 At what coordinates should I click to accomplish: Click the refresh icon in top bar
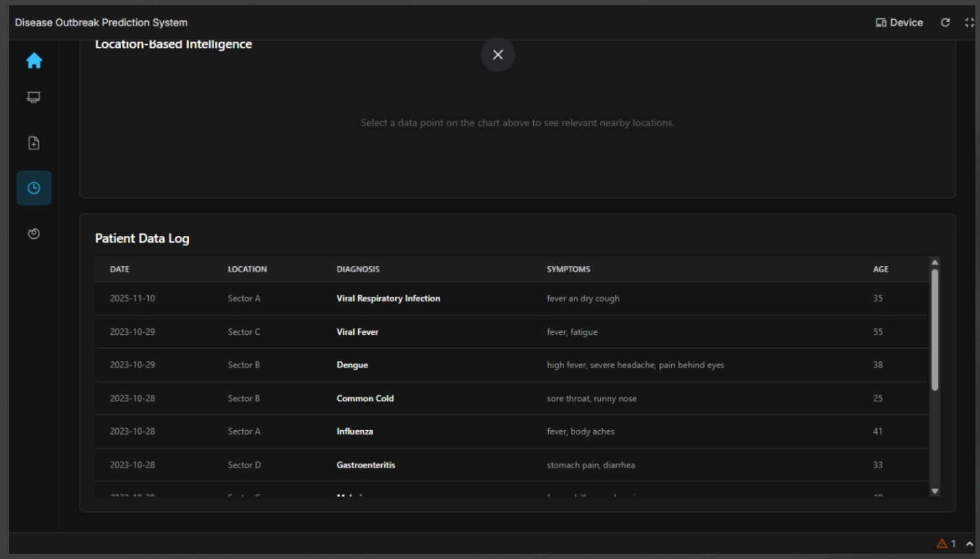pyautogui.click(x=945, y=22)
